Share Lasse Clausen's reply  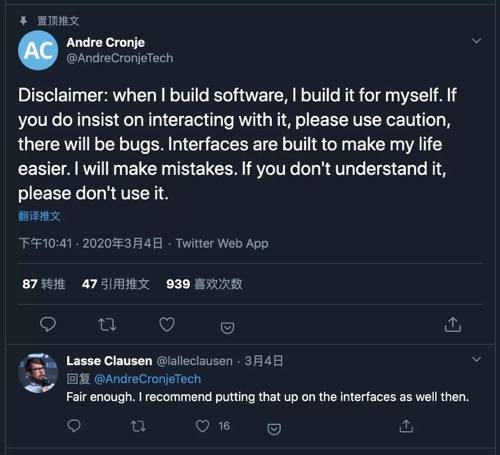406,426
